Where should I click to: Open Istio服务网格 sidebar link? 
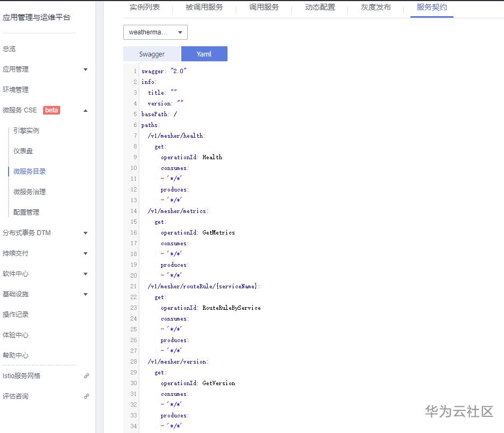click(x=21, y=376)
